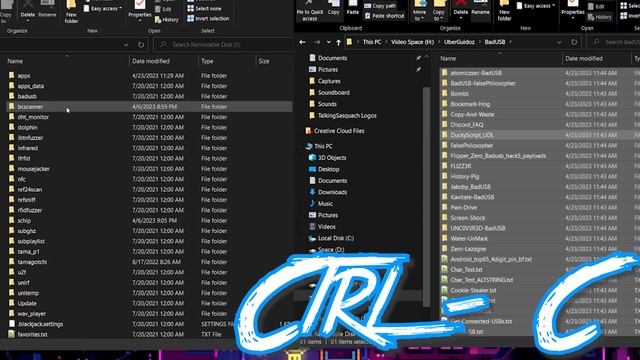Viewport: 640px width, 360px height.
Task: Go back in BadUSB window
Action: tap(302, 42)
